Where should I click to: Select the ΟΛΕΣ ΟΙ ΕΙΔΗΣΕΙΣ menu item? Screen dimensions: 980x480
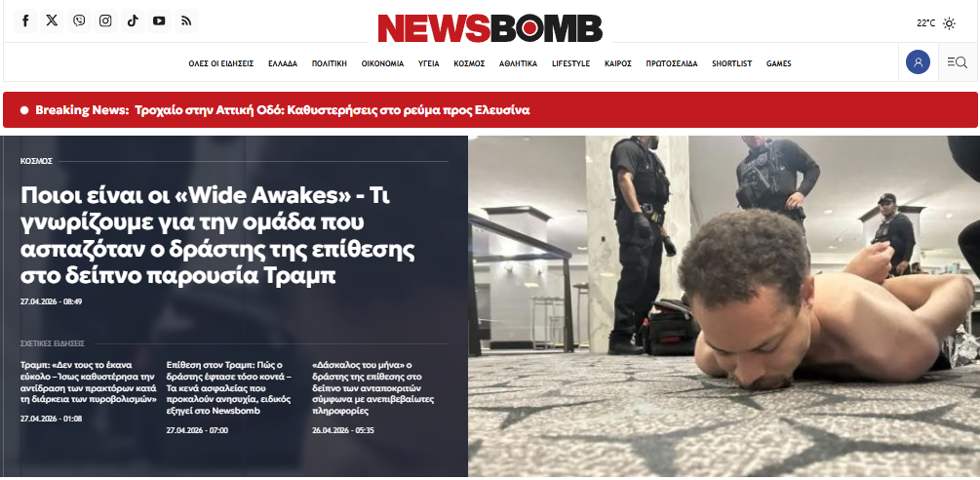click(221, 63)
